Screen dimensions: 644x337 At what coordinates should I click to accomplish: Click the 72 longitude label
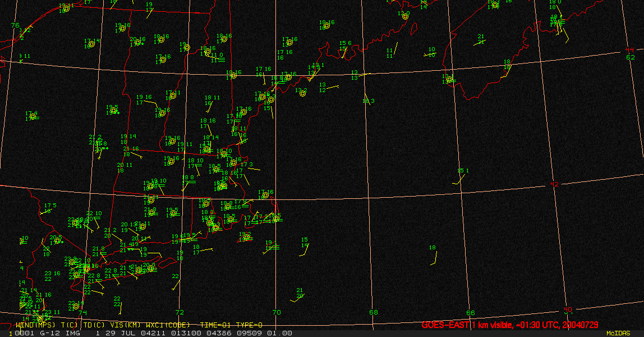180,312
